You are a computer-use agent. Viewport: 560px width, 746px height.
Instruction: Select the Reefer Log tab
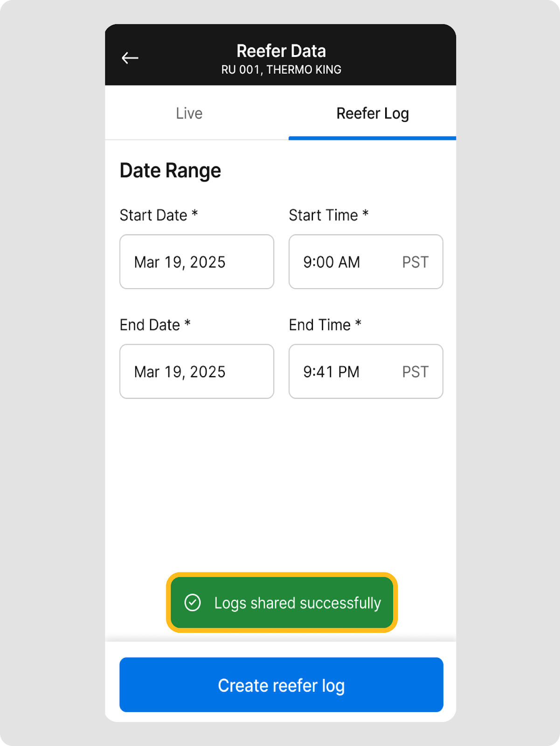coord(373,113)
